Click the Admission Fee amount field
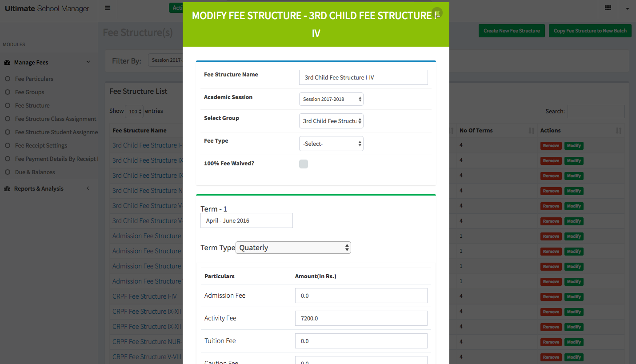636x364 pixels. pyautogui.click(x=361, y=296)
